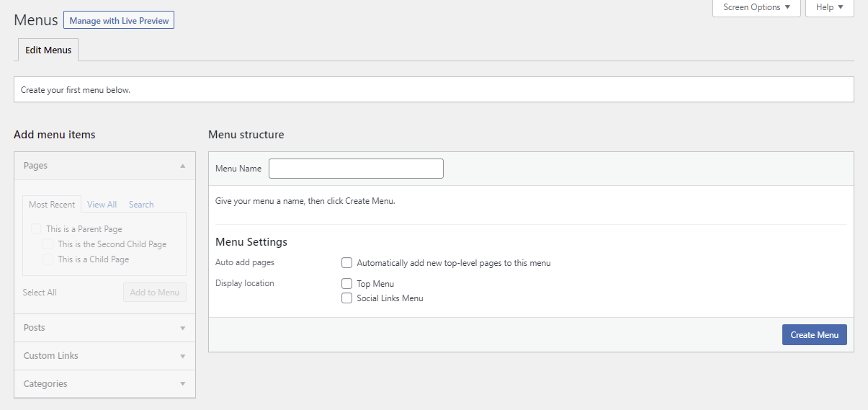Screen dimensions: 868x410
Task: Select the Most Recent pages tab
Action: pyautogui.click(x=52, y=205)
